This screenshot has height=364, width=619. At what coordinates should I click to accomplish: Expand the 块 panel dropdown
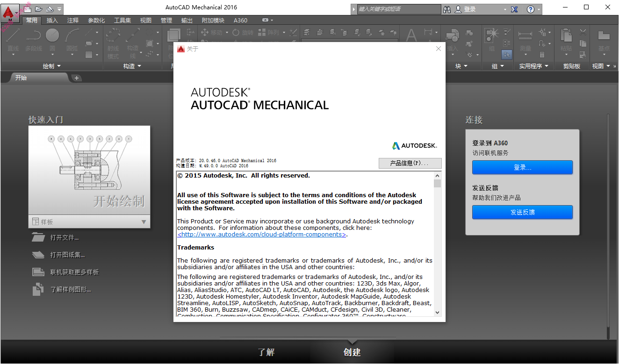(462, 66)
